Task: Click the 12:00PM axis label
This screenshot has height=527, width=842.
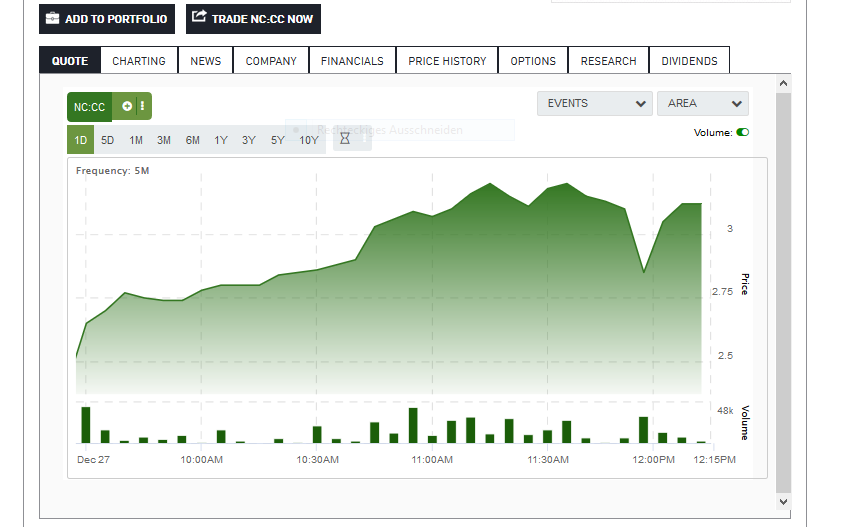Action: click(654, 460)
